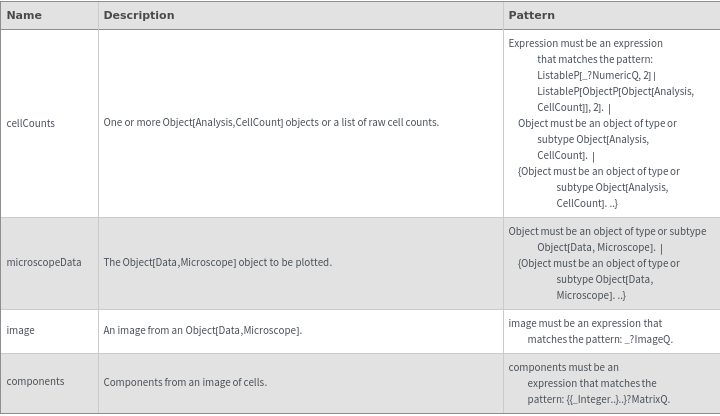Click the image parameter name cell
The image size is (720, 416).
[20, 330]
